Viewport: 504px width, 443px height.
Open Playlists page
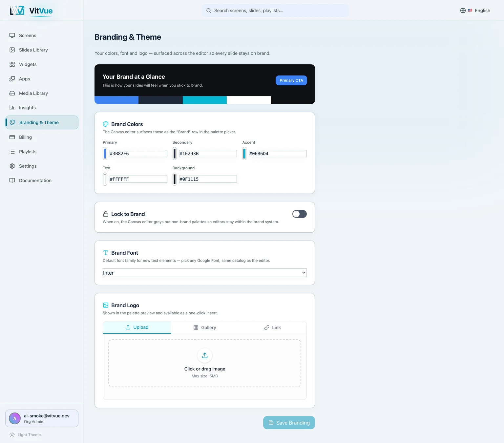click(x=42, y=152)
